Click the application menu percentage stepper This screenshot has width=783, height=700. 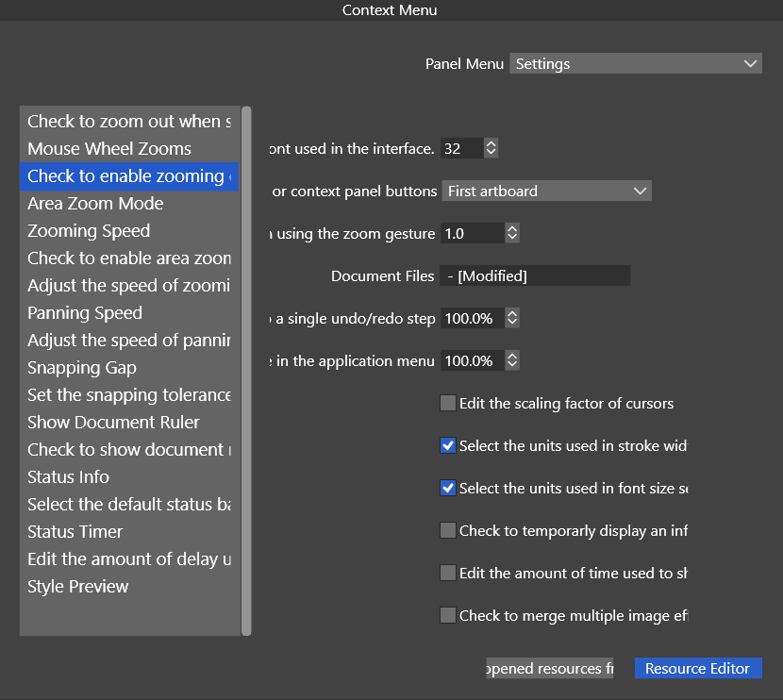click(511, 361)
